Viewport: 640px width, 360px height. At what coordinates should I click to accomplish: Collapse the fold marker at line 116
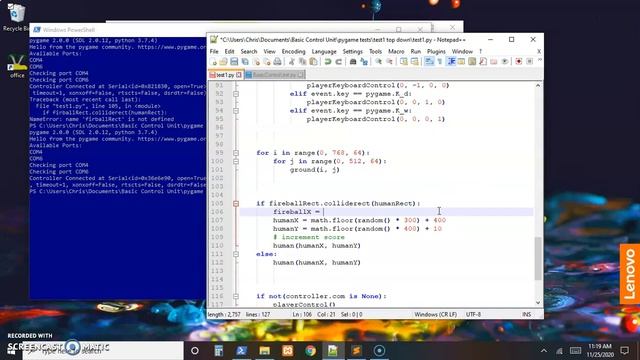(x=236, y=296)
